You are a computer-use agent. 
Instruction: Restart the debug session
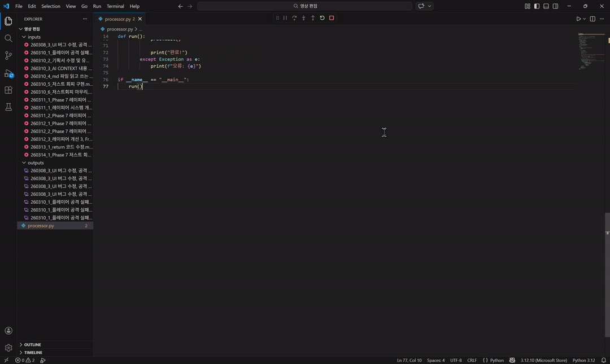click(322, 18)
